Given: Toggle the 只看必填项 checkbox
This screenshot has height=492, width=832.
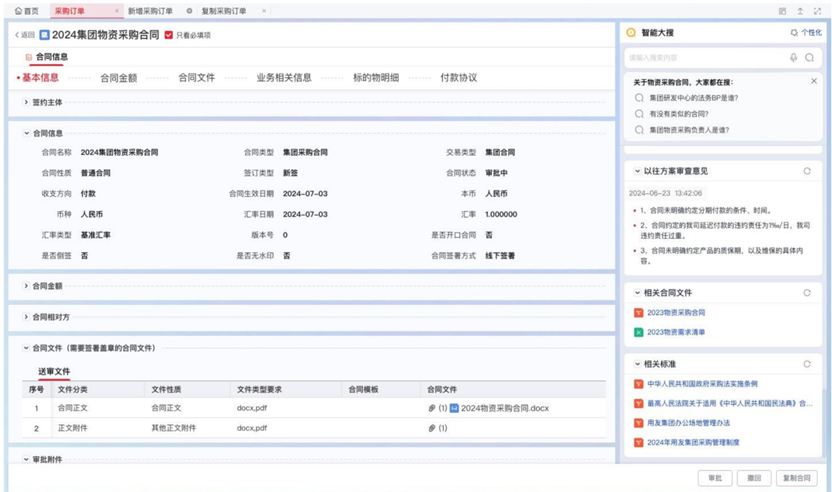Looking at the screenshot, I should pos(169,35).
